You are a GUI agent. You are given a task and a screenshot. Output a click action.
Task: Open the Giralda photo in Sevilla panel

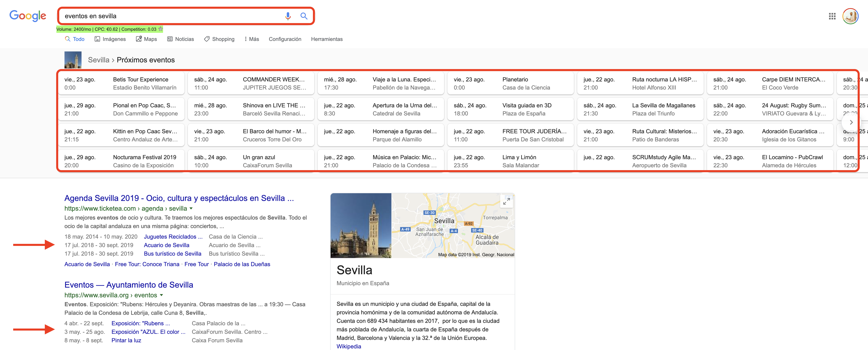361,225
